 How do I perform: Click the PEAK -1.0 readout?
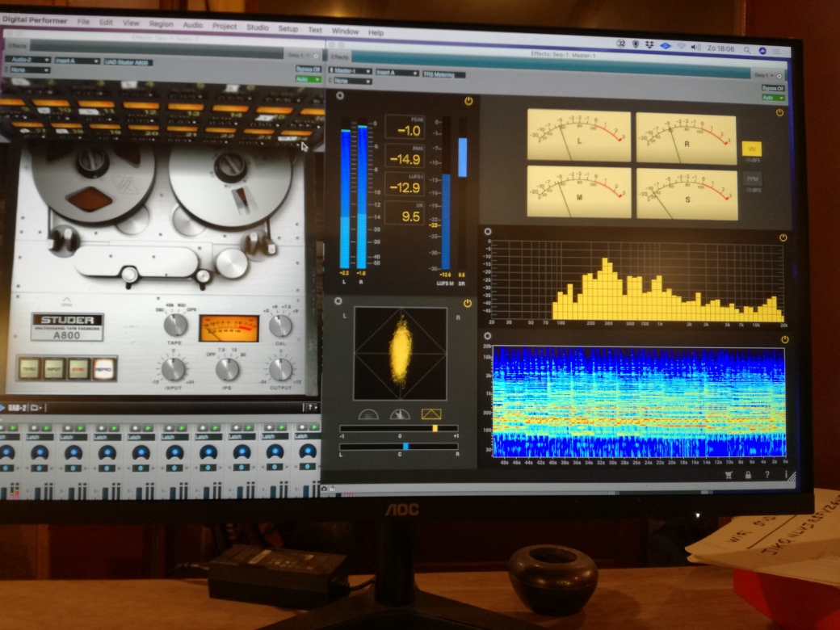pos(405,128)
